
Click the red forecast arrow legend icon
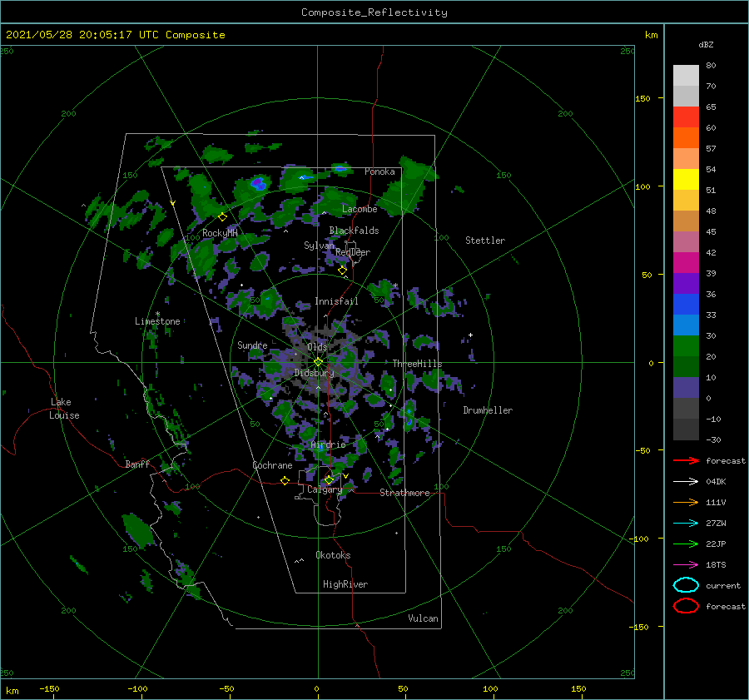686,460
